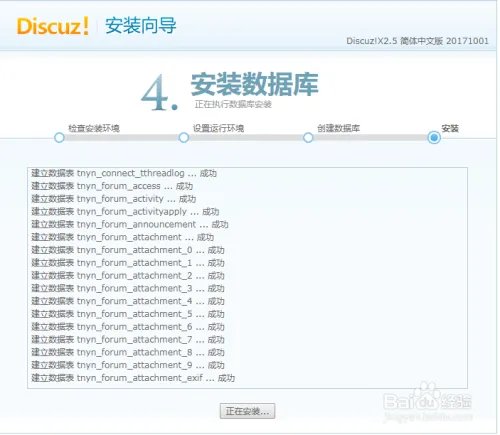Click the tnyn_forum_attachment_0 log line
The width and height of the screenshot is (500, 435).
(x=128, y=250)
